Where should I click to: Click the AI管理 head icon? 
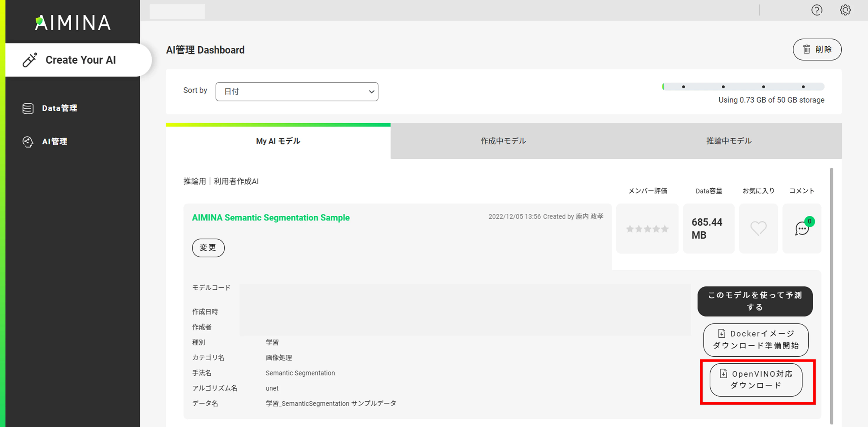point(28,142)
